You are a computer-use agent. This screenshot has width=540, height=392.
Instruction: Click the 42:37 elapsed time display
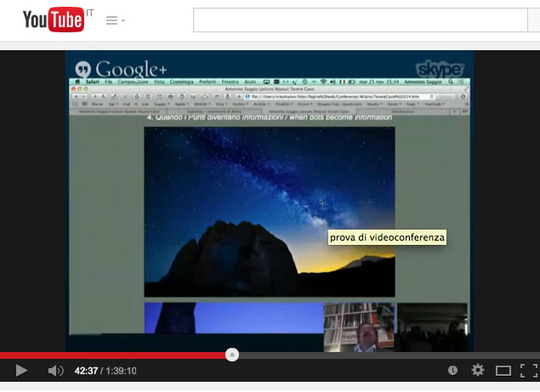(x=87, y=371)
